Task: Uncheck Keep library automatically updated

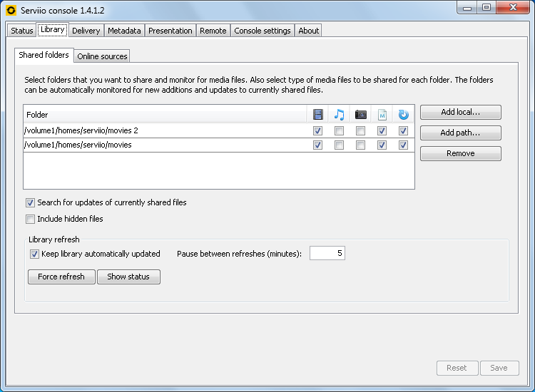Action: tap(34, 254)
